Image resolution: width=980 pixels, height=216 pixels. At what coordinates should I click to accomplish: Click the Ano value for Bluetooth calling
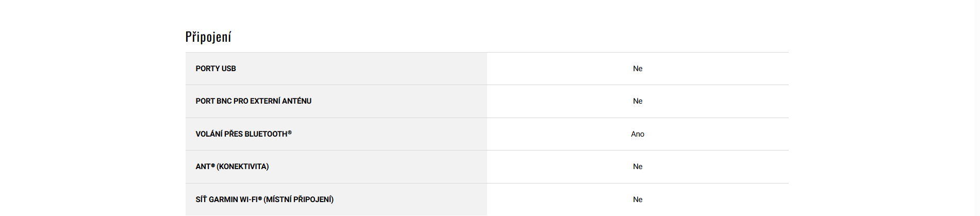pyautogui.click(x=637, y=134)
